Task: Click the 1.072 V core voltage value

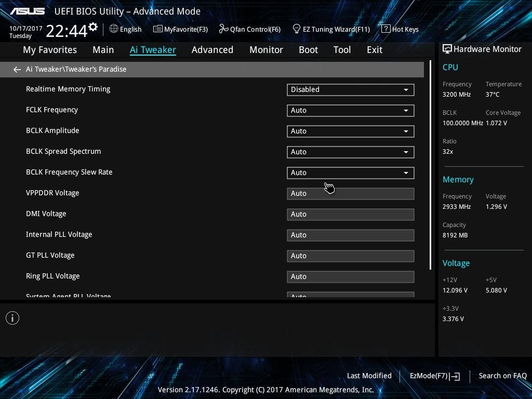Action: click(496, 123)
